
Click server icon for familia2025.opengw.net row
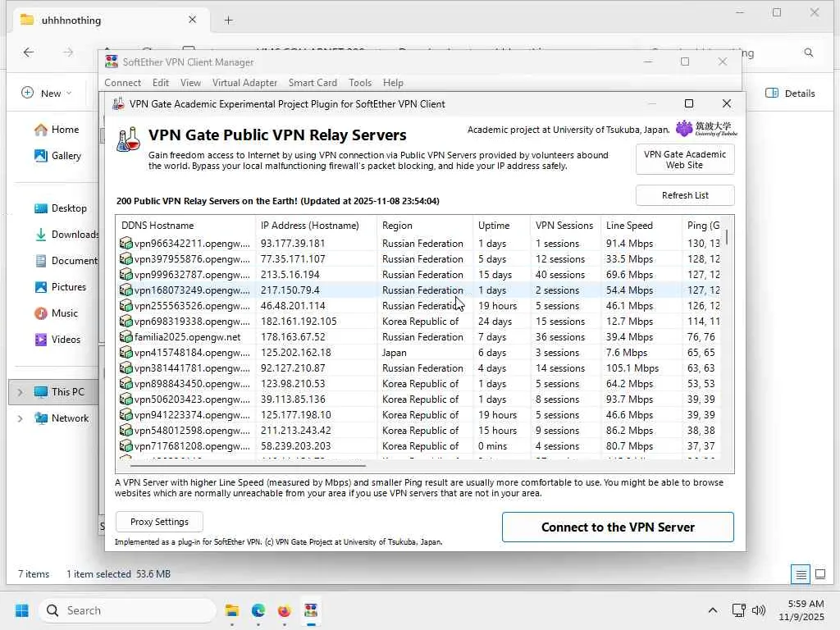point(126,336)
